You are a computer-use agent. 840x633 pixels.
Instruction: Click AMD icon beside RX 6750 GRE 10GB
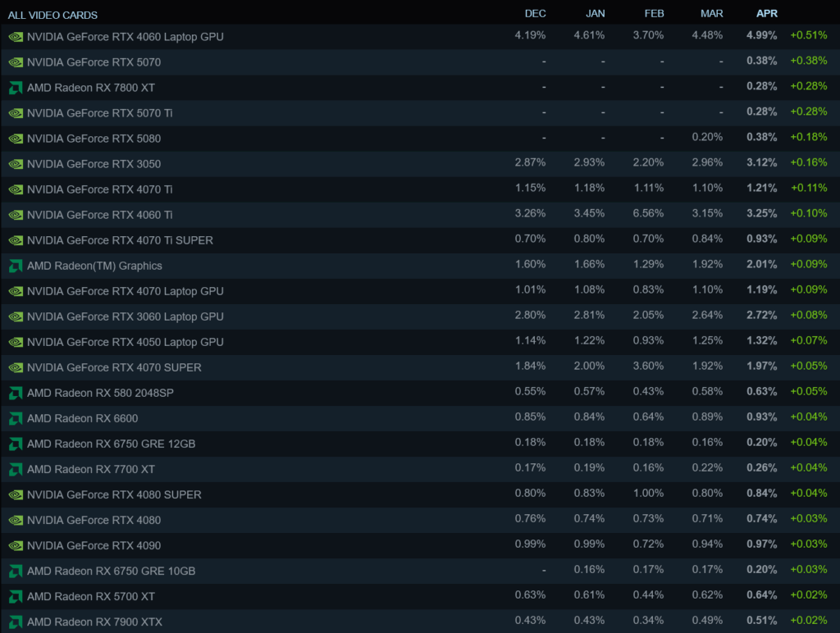[16, 571]
